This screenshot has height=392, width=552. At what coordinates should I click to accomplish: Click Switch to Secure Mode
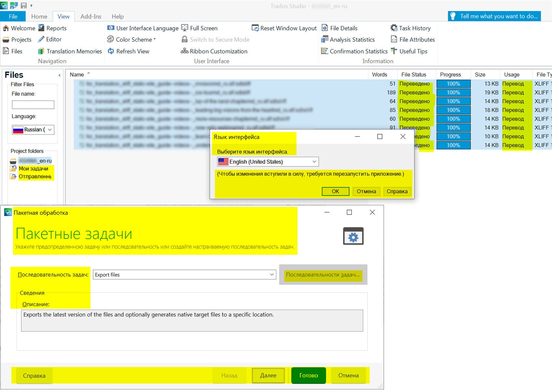[x=215, y=40]
